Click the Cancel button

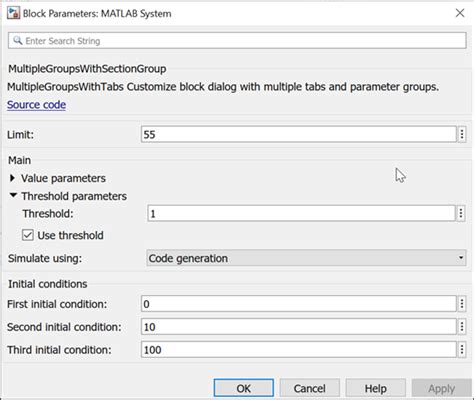point(309,388)
